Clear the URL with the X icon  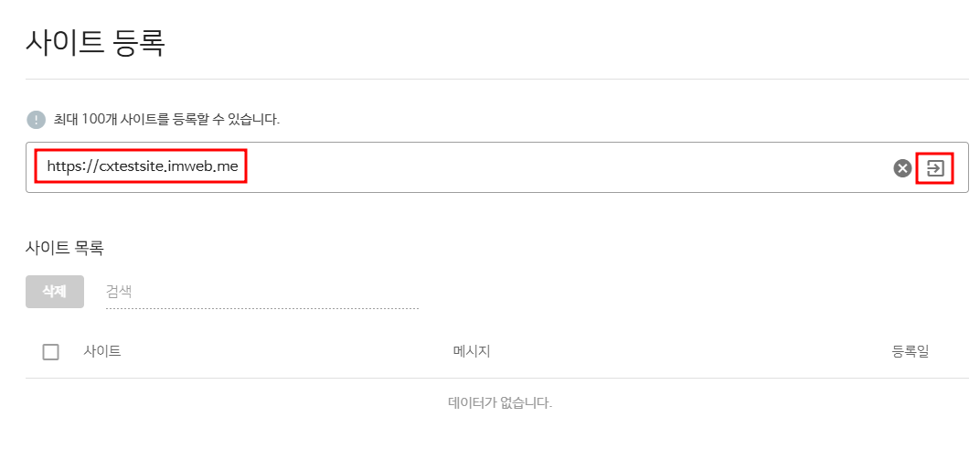[902, 168]
